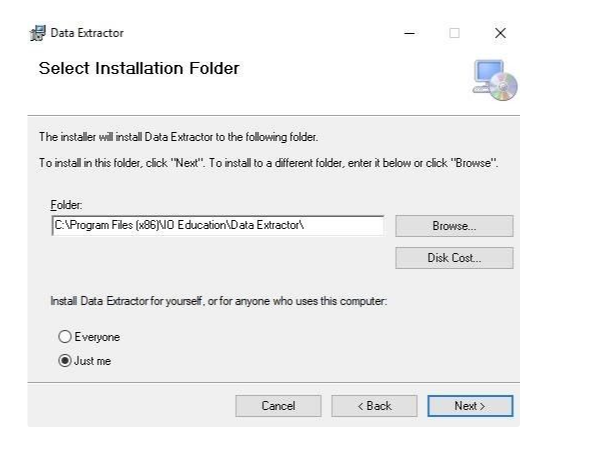Close the Data Extractor installer window
This screenshot has height=468, width=607.
500,33
